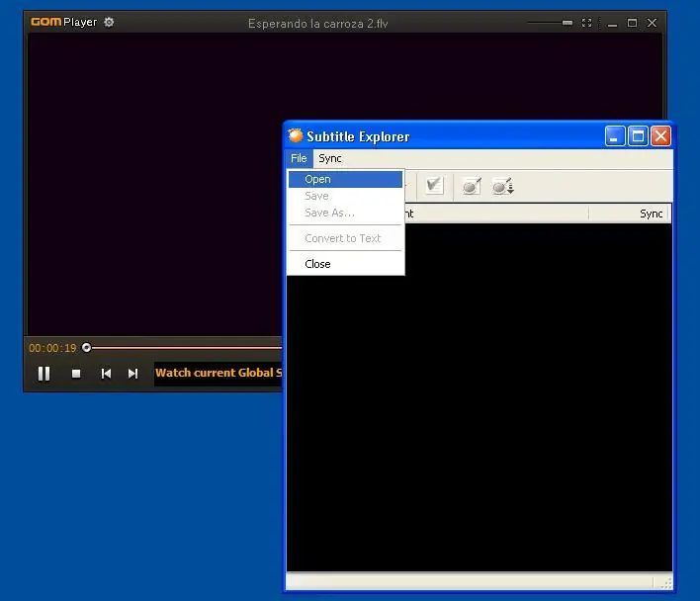Click the checkmark icon in Subtitle Explorer toolbar
The height and width of the screenshot is (601, 700).
click(434, 186)
